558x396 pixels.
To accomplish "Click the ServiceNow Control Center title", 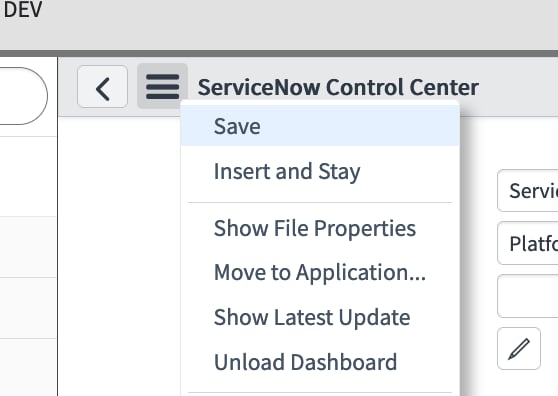I will [338, 88].
